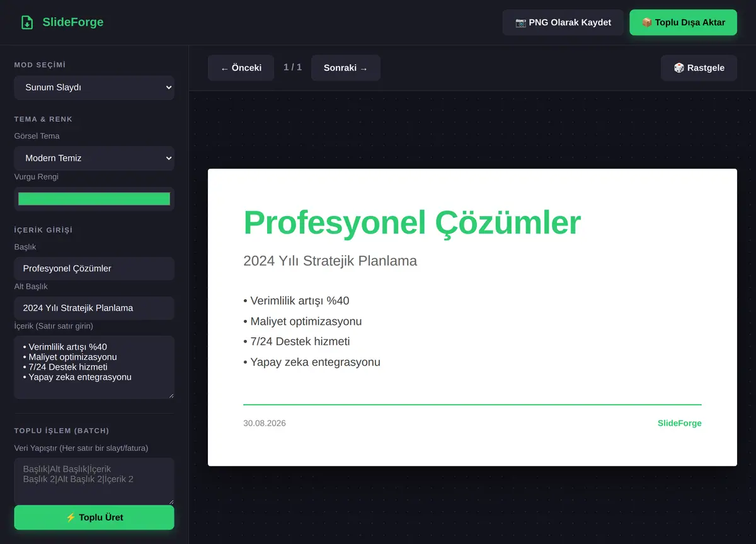The image size is (756, 544).
Task: Click the Toplu Dışa Aktar button
Action: click(683, 23)
